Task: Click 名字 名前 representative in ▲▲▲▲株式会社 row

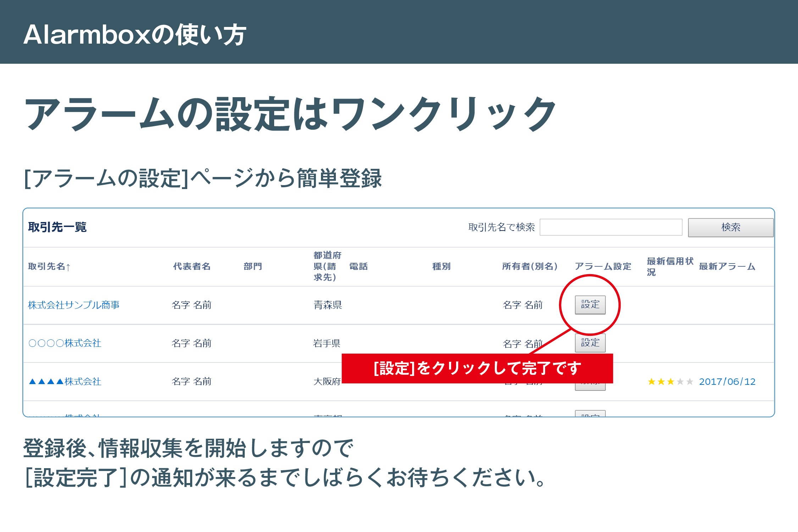Action: click(x=192, y=382)
